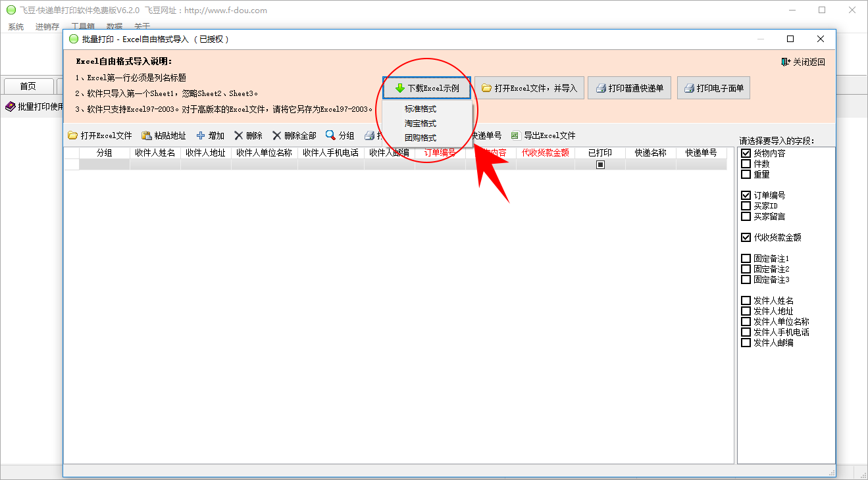Enable the 件数 field checkbox
Viewport: 868px width, 480px height.
(x=746, y=164)
